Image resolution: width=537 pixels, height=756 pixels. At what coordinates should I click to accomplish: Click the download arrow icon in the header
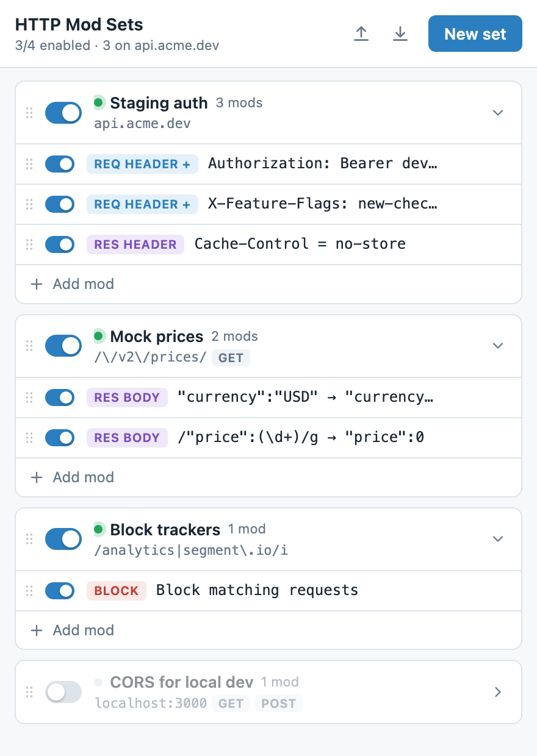coord(400,34)
